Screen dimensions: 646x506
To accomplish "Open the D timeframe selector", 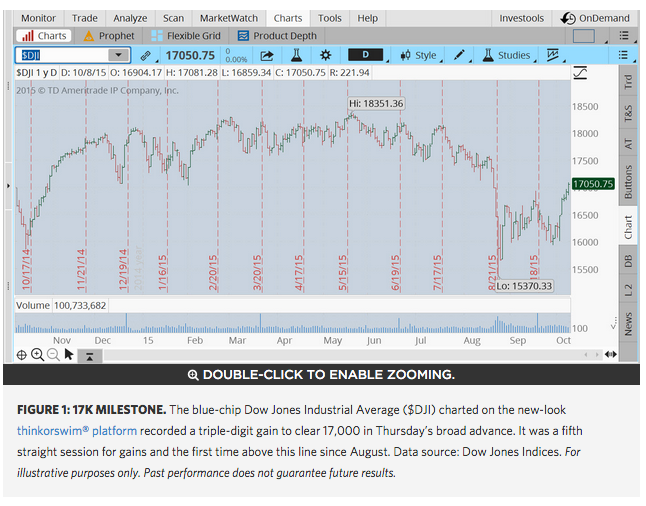I will click(x=366, y=55).
